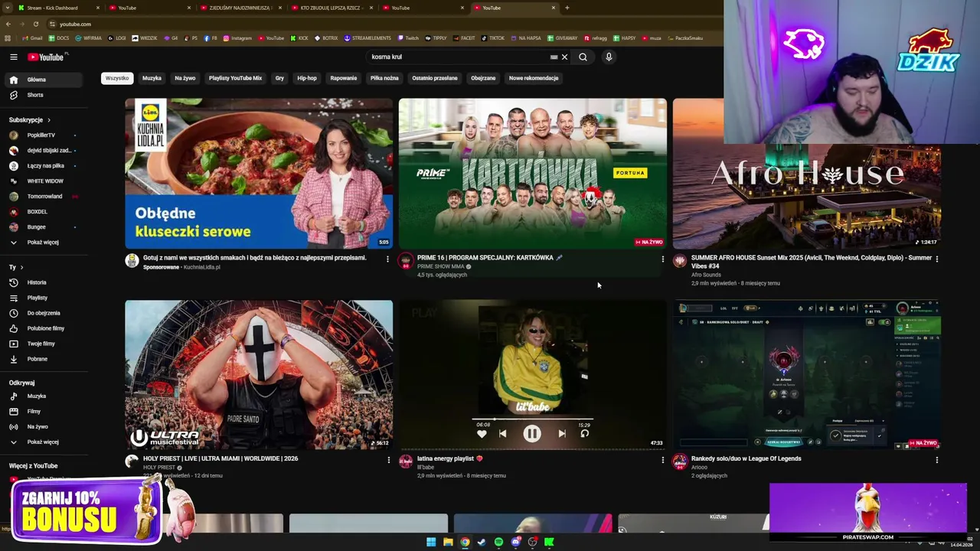Open Tomorrowland subscription channel
The image size is (980, 551).
coord(44,197)
